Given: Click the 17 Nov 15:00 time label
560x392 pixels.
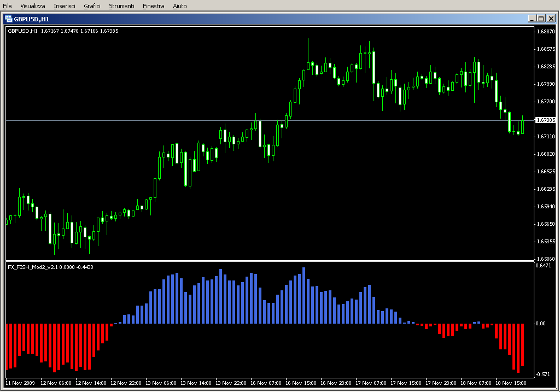Looking at the screenshot, I should [x=406, y=383].
